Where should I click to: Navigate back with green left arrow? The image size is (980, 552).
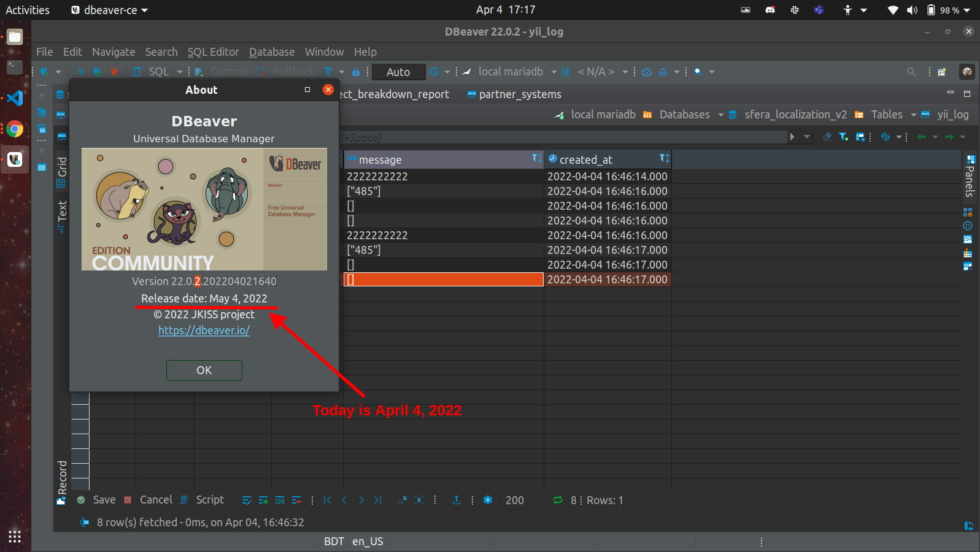click(x=922, y=137)
